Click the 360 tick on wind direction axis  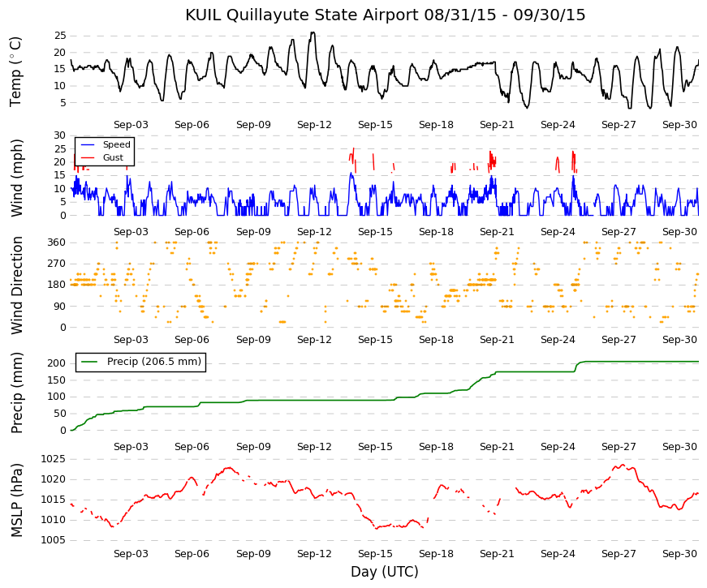[57, 242]
